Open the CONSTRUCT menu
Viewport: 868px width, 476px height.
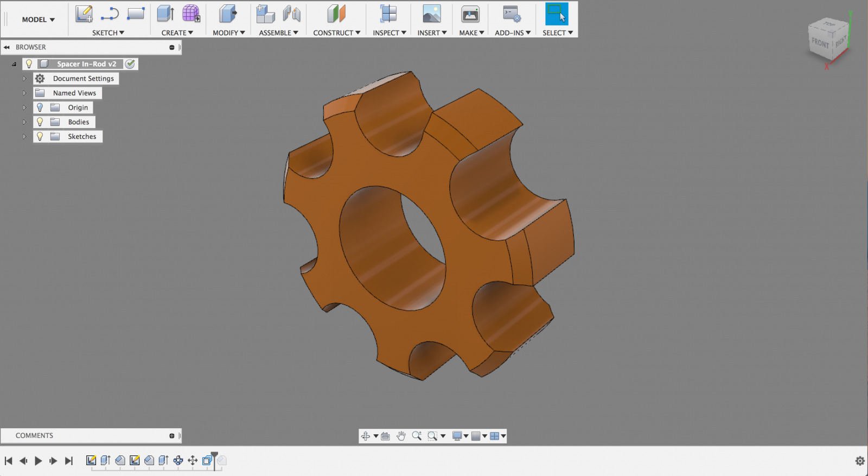pyautogui.click(x=336, y=33)
